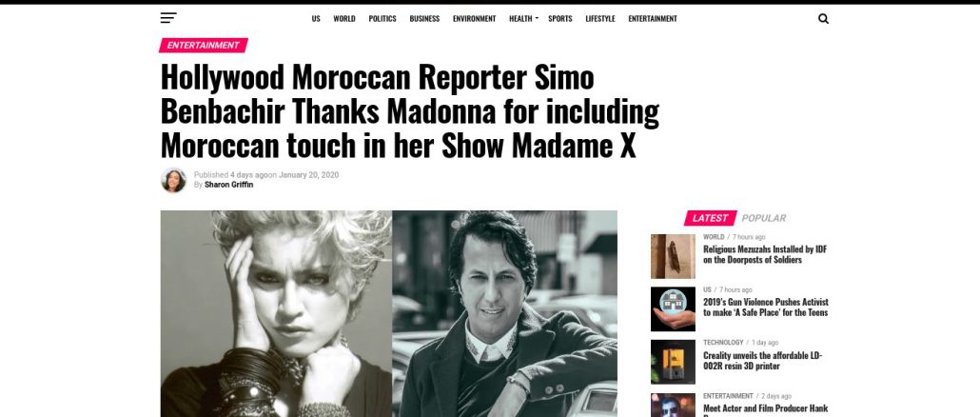Select the Latest tab
The width and height of the screenshot is (980, 417).
tap(710, 218)
